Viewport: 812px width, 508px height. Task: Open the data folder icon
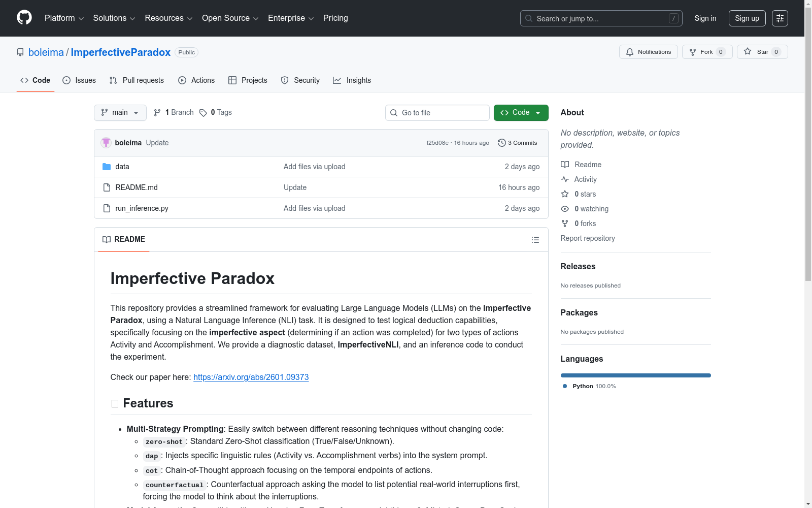107,167
